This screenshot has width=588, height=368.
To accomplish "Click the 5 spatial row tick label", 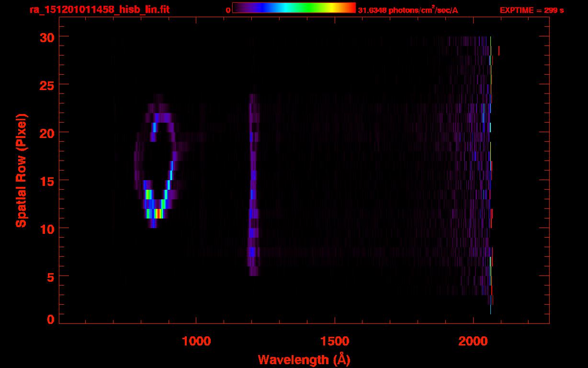I will point(51,276).
